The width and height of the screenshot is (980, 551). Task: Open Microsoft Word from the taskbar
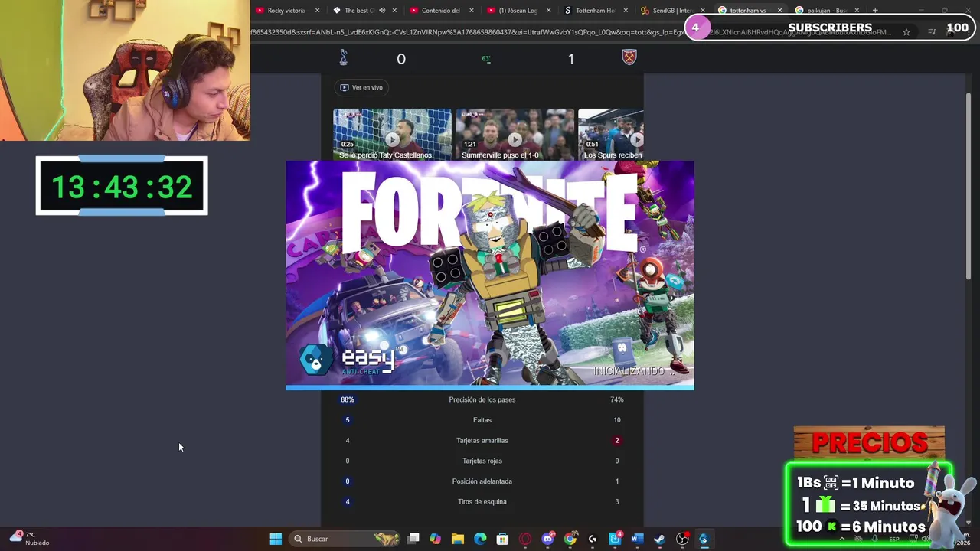(637, 539)
